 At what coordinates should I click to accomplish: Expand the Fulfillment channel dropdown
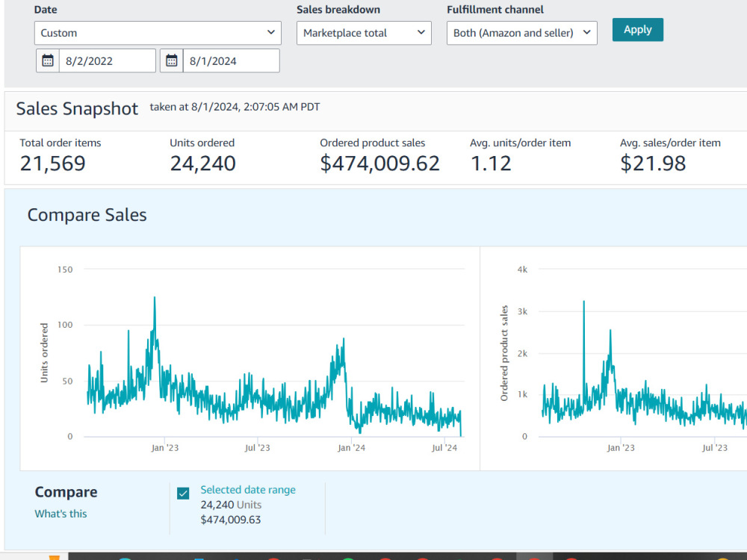click(x=521, y=33)
